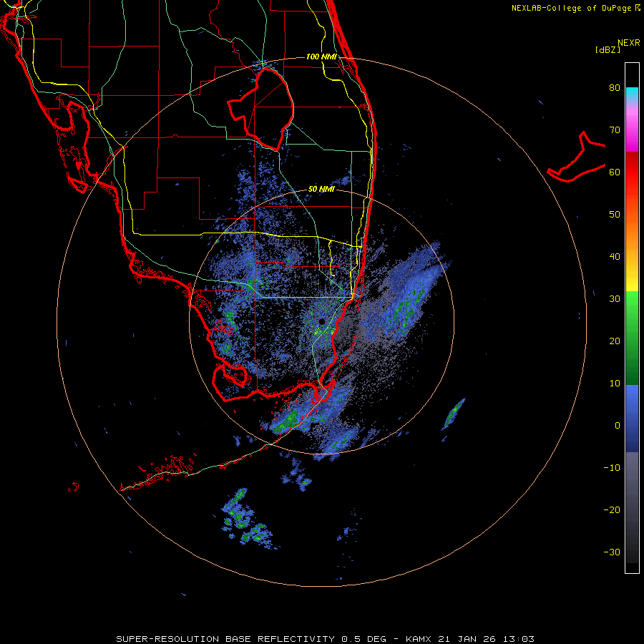The width and height of the screenshot is (644, 644).
Task: Click the 10 value on the dBZ scale
Action: coord(615,384)
